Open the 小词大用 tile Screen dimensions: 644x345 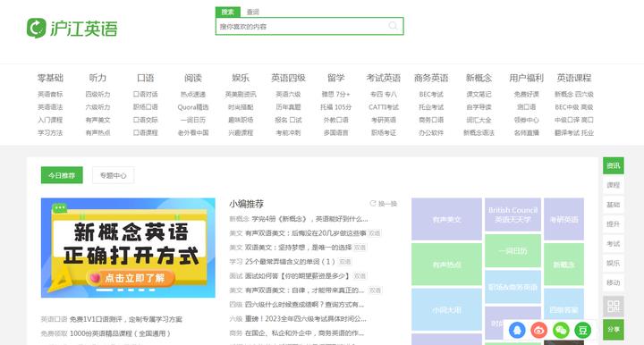click(446, 309)
